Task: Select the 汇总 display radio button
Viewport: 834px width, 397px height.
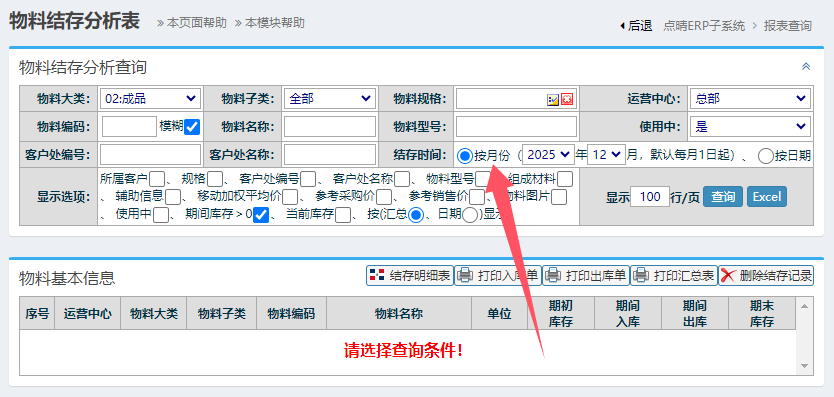Action: tap(416, 215)
